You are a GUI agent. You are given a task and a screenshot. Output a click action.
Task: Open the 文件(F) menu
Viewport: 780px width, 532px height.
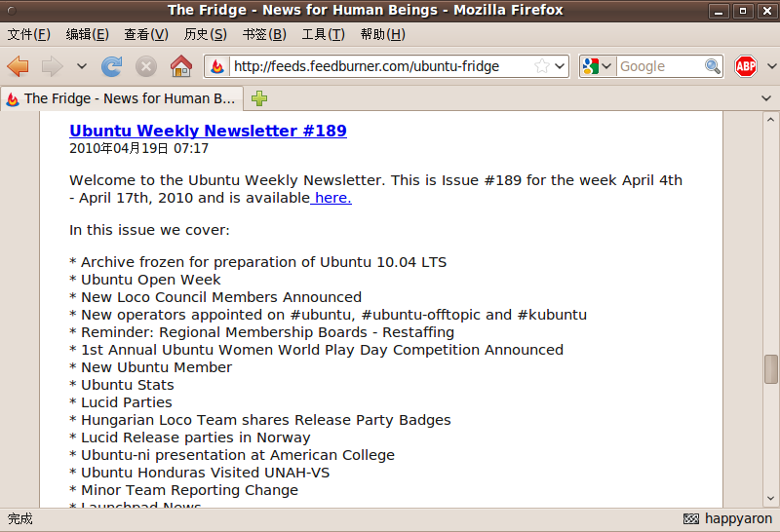click(29, 34)
